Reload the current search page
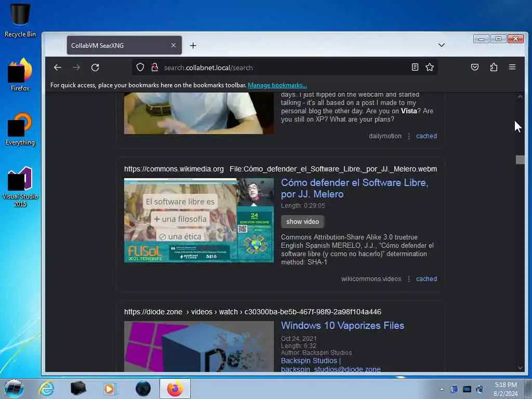 click(95, 68)
